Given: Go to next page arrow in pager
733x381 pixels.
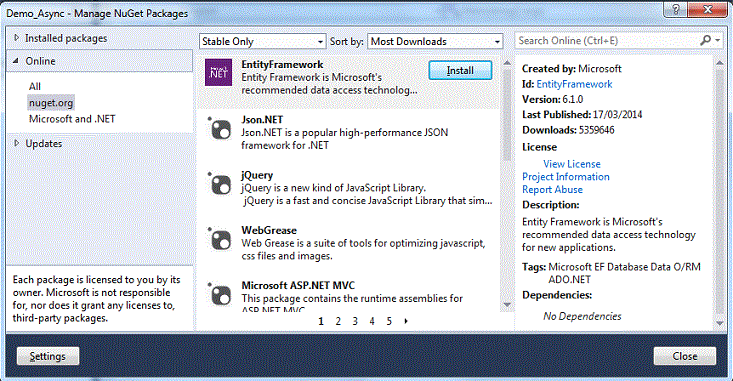Looking at the screenshot, I should [406, 321].
